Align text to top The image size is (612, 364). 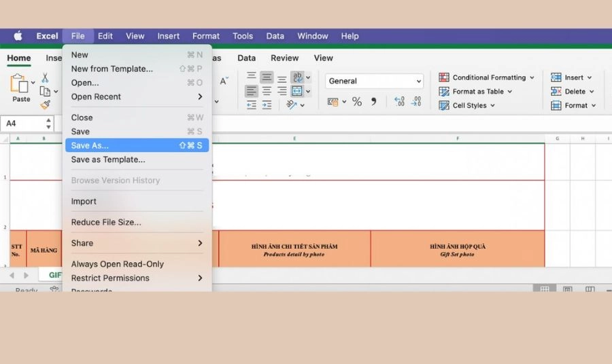coord(252,77)
